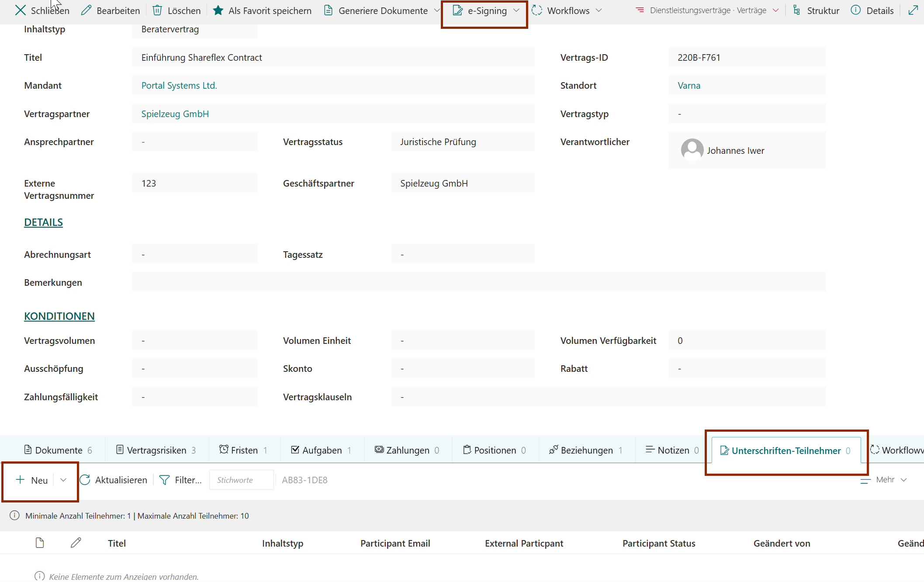This screenshot has width=924, height=582.
Task: Open the Fristen tab
Action: point(243,450)
